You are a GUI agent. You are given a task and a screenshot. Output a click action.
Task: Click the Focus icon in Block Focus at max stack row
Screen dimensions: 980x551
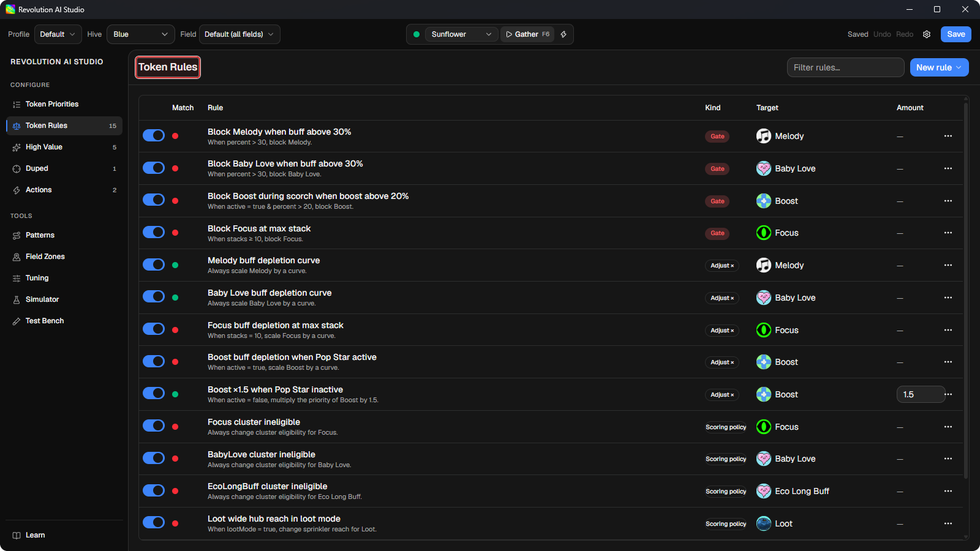point(763,233)
